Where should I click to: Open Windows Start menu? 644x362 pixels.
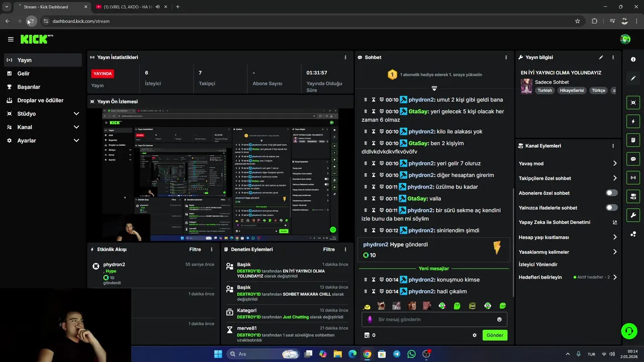click(218, 354)
